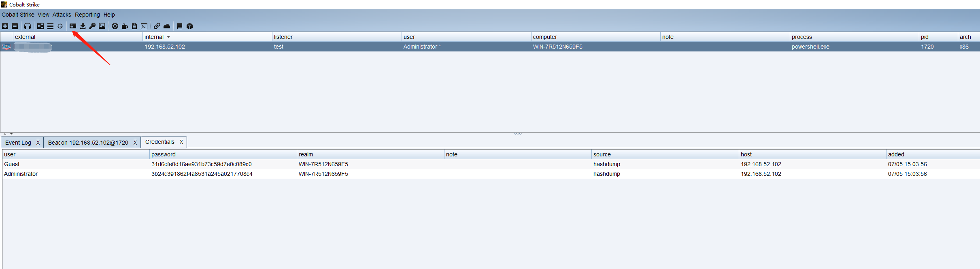Click the collapse arrows on pane splitter
The width and height of the screenshot is (980, 269).
8,134
